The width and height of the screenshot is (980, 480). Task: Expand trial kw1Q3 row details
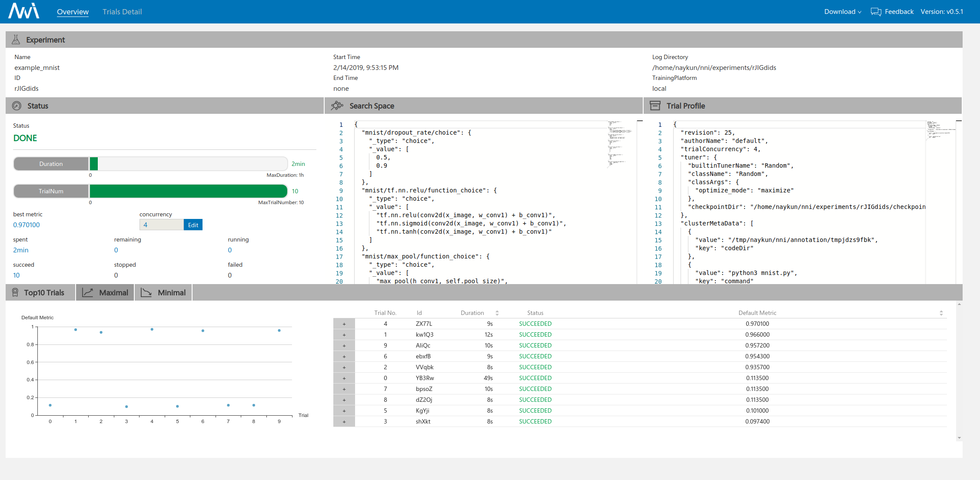point(344,334)
